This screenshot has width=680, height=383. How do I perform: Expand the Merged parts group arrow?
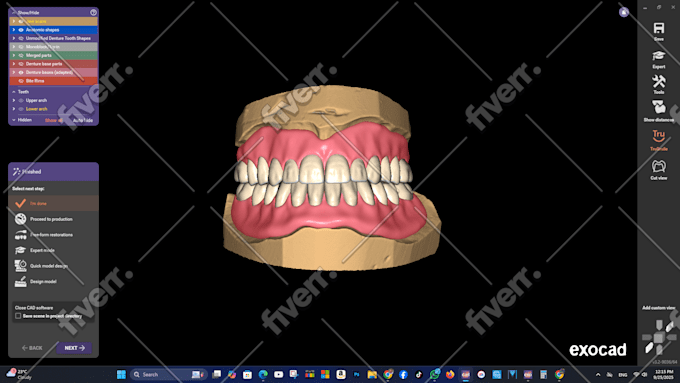point(14,56)
